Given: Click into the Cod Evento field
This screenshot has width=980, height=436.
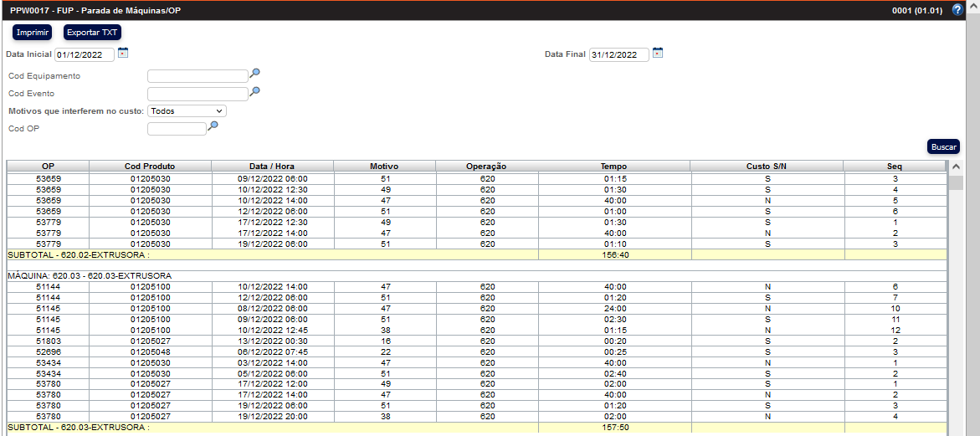Looking at the screenshot, I should tap(198, 94).
